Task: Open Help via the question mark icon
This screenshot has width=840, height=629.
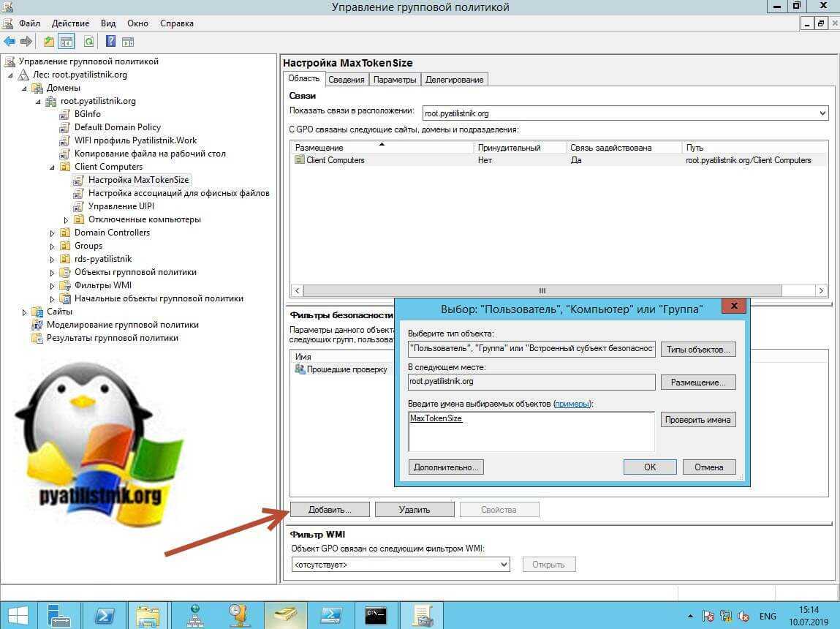Action: [x=110, y=42]
